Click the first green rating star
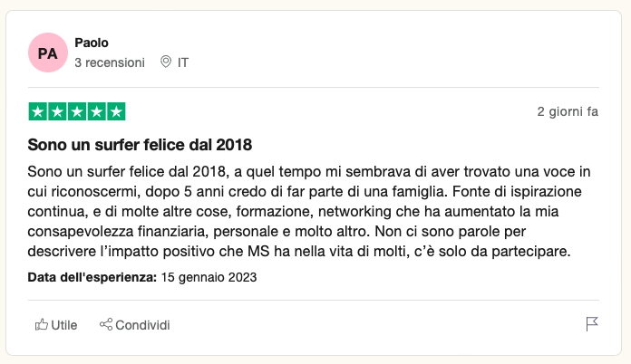This screenshot has height=364, width=631. 38,111
